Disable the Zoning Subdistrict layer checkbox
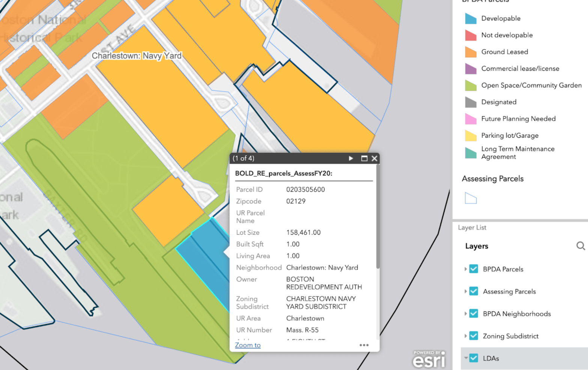This screenshot has height=370, width=588. (x=473, y=336)
